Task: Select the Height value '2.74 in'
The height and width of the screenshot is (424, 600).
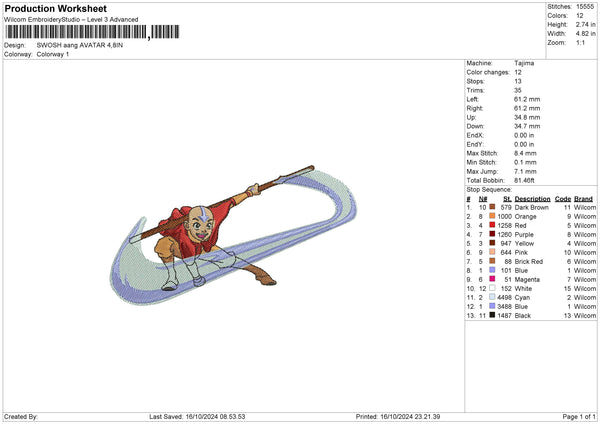Action: coord(586,24)
